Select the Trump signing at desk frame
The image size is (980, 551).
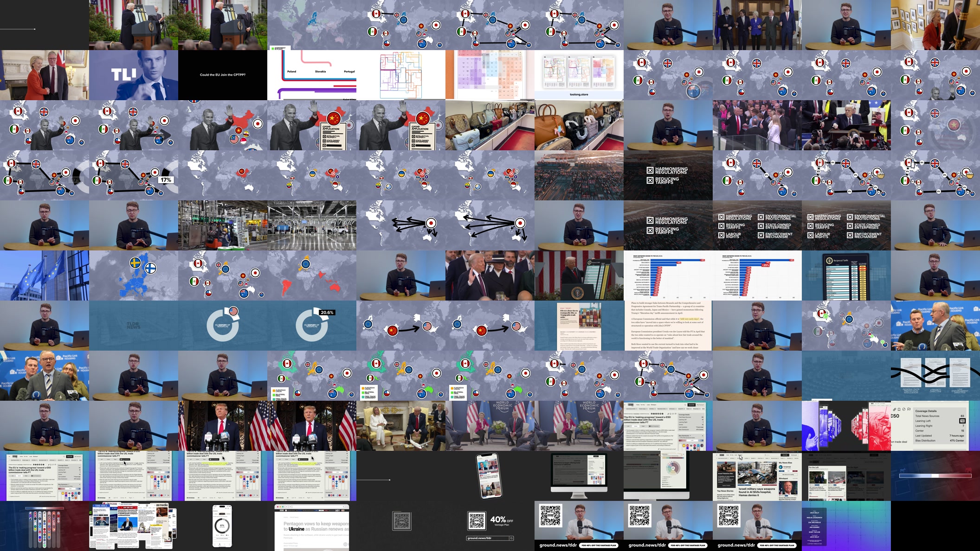point(846,125)
